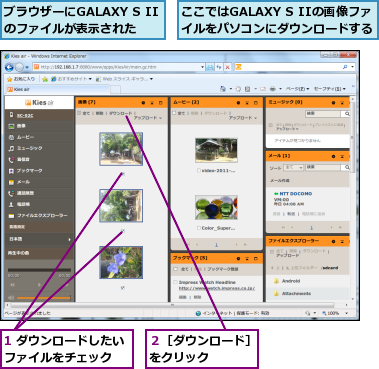This screenshot has height=369, width=379.
Task: Open the NTT DOCOMO message entry
Action: [x=296, y=193]
